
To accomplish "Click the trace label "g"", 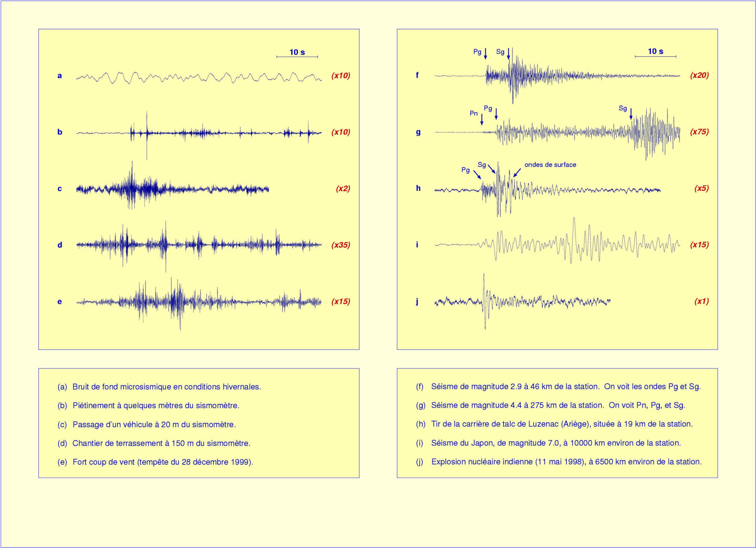I will (418, 132).
